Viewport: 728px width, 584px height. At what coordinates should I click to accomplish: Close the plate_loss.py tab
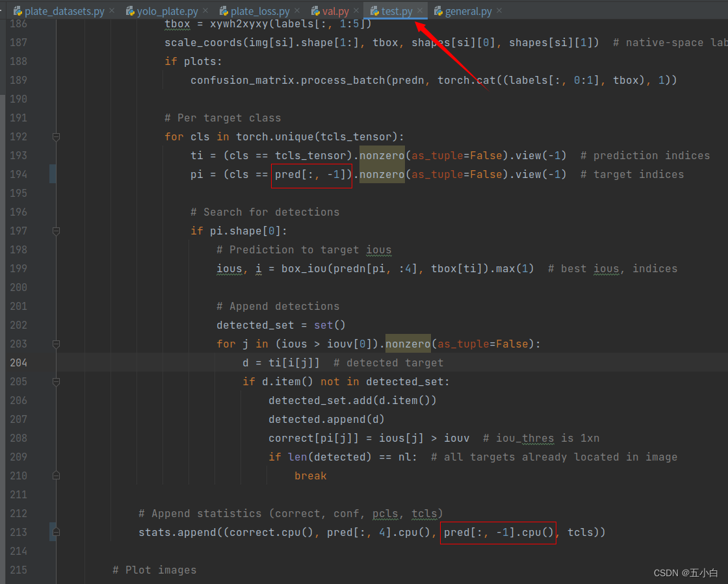pyautogui.click(x=297, y=11)
